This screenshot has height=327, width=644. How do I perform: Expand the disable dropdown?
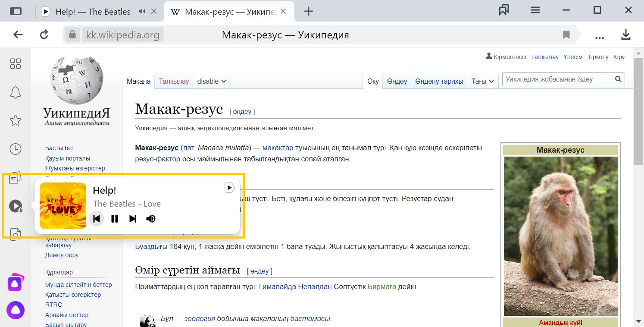[212, 81]
